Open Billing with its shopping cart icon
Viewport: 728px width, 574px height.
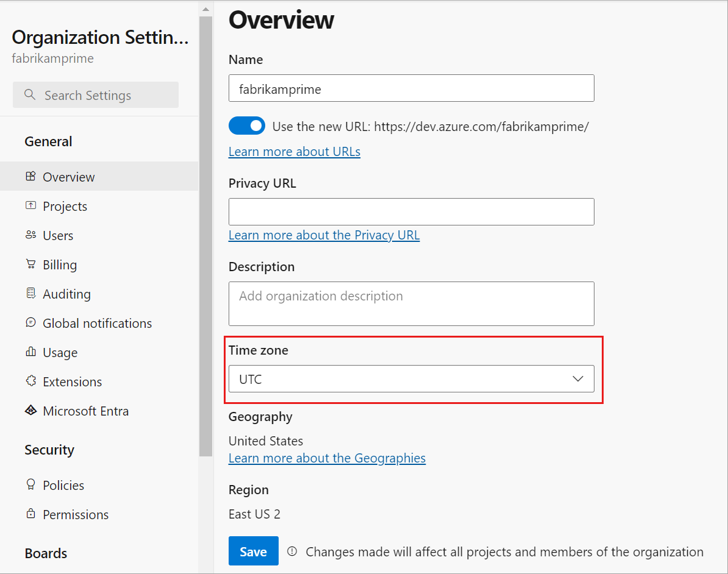pos(30,264)
